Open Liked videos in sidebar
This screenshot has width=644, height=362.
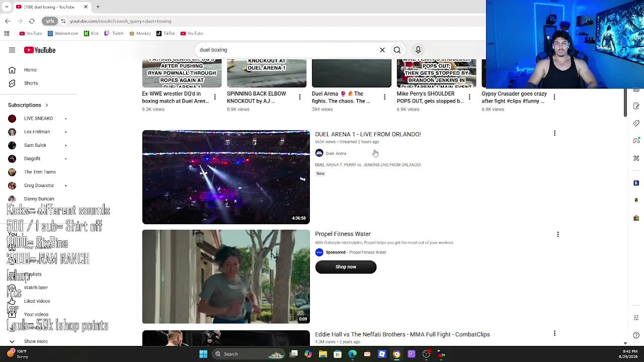click(37, 301)
